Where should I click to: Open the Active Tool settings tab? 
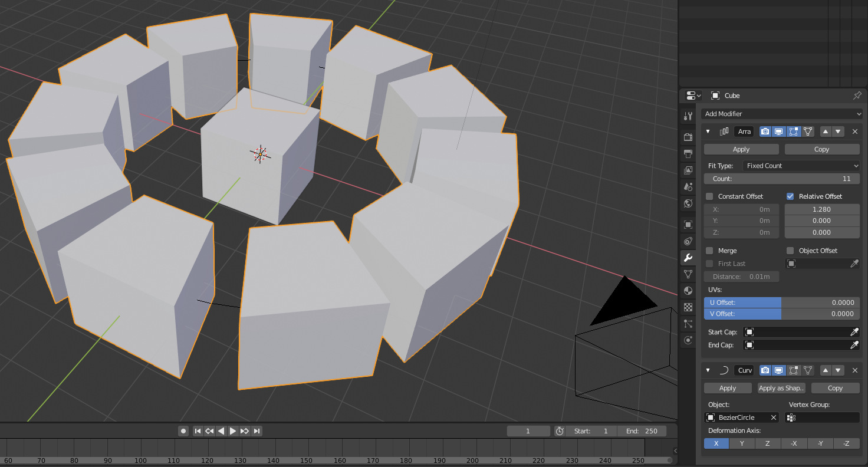click(688, 116)
